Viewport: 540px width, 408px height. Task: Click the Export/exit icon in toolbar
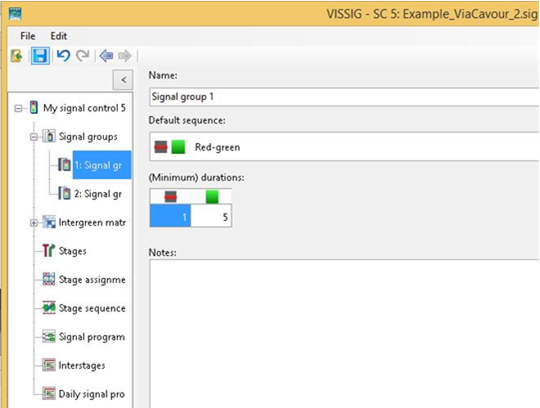[17, 55]
